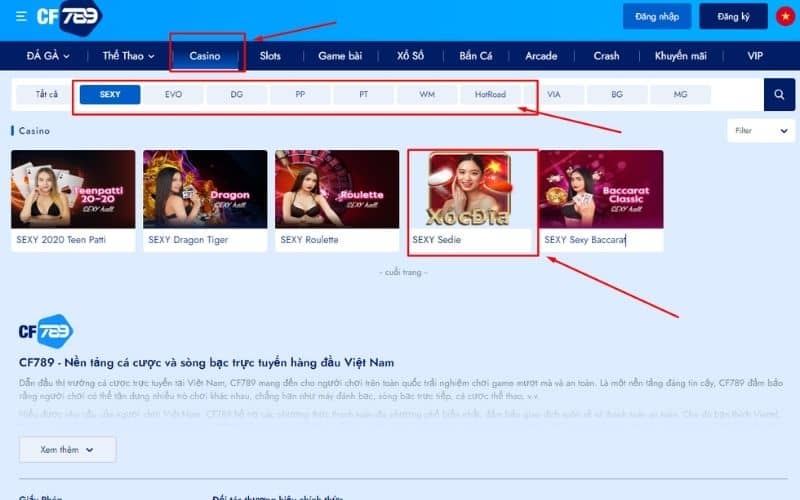Image resolution: width=800 pixels, height=500 pixels.
Task: Select the SEXY provider filter
Action: pos(110,94)
